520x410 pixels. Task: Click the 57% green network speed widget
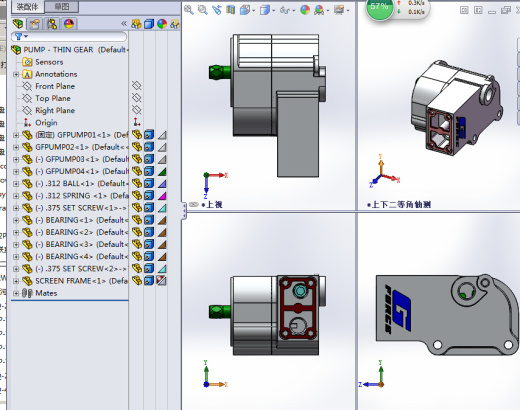[379, 8]
